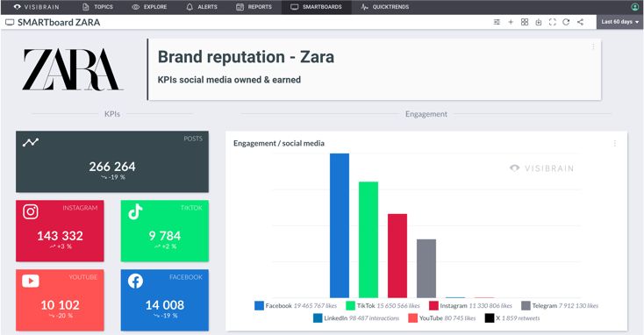Click the monitor icon beside SMARTboard ZARA title
Screen dimensions: 644x335
click(x=10, y=23)
